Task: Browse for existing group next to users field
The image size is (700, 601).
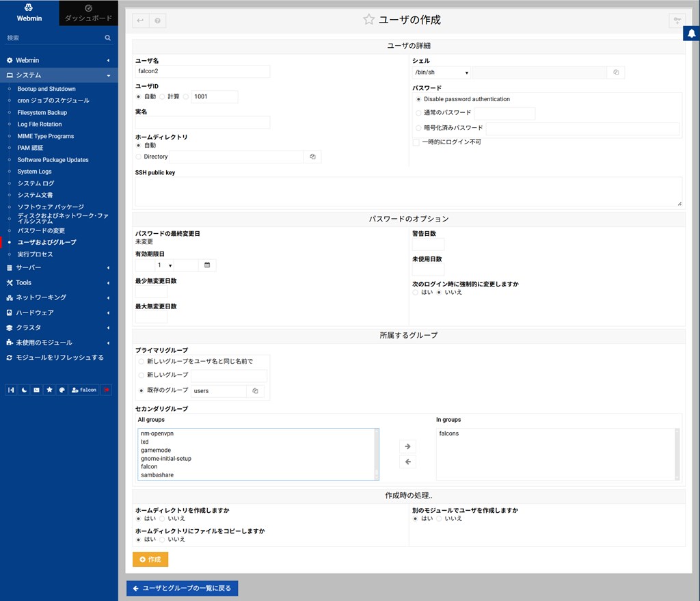Action: tap(255, 391)
